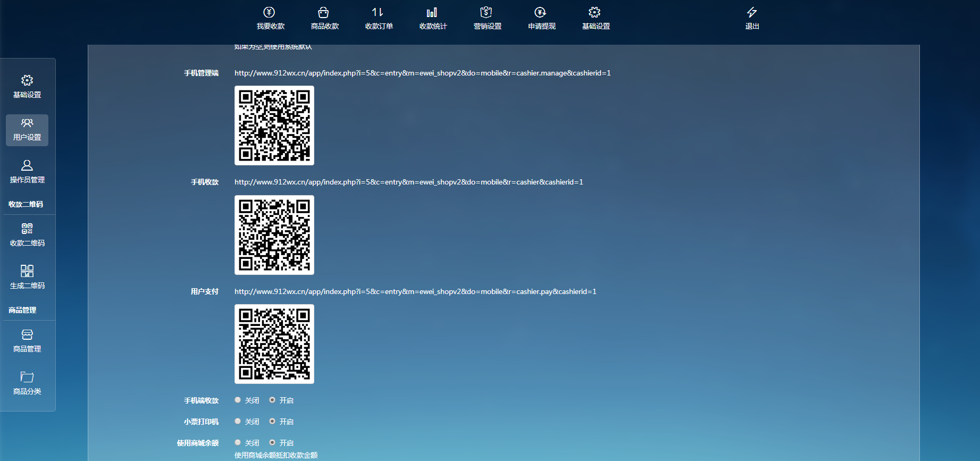Select 开启 for 手机端收款
980x461 pixels.
point(272,400)
